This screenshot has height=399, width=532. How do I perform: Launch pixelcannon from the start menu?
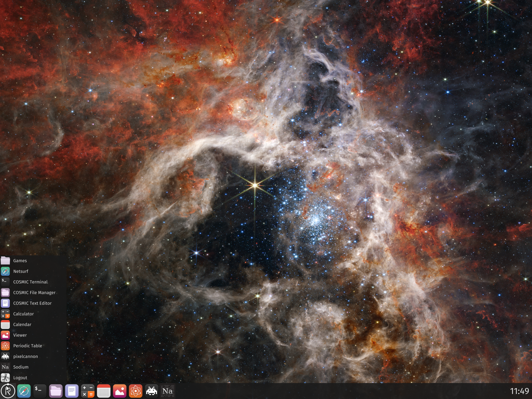(33, 356)
